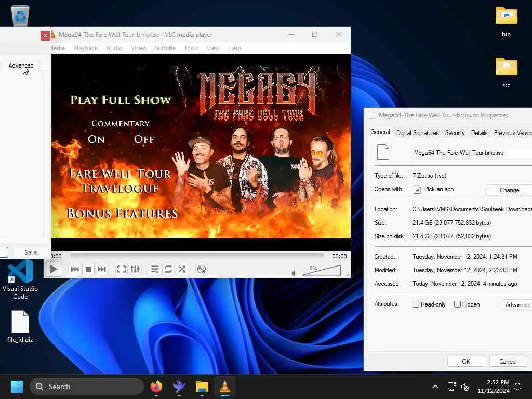This screenshot has width=532, height=399.
Task: Start playback with VLC Play button
Action: (54, 270)
